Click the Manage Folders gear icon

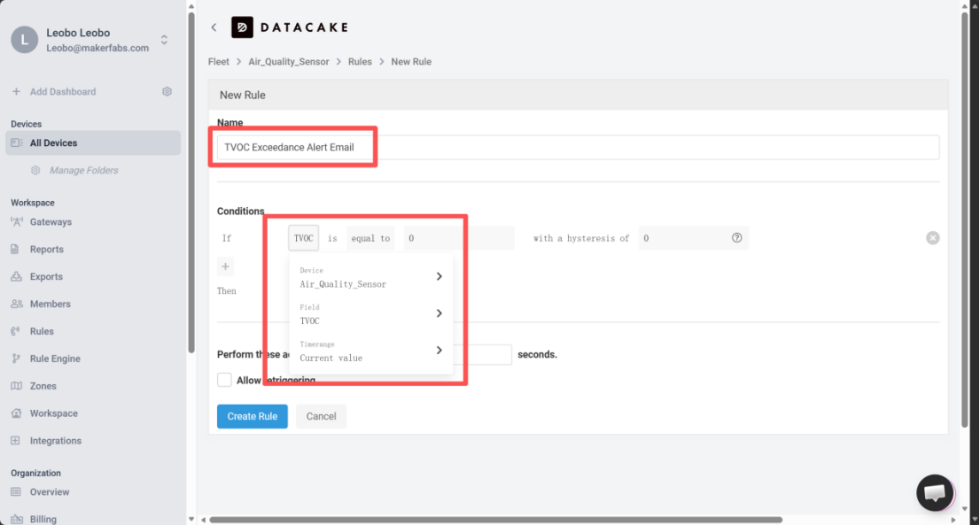point(35,170)
